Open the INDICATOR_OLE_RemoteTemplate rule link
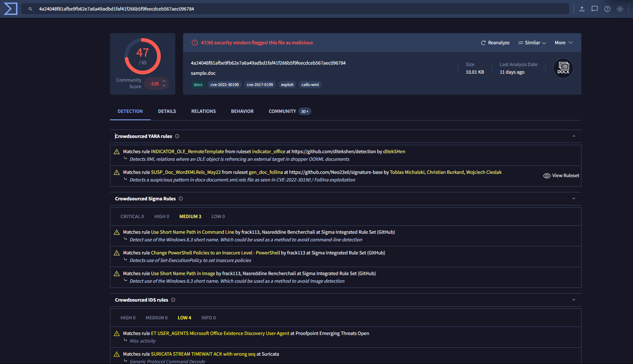633x364 pixels. pos(188,152)
